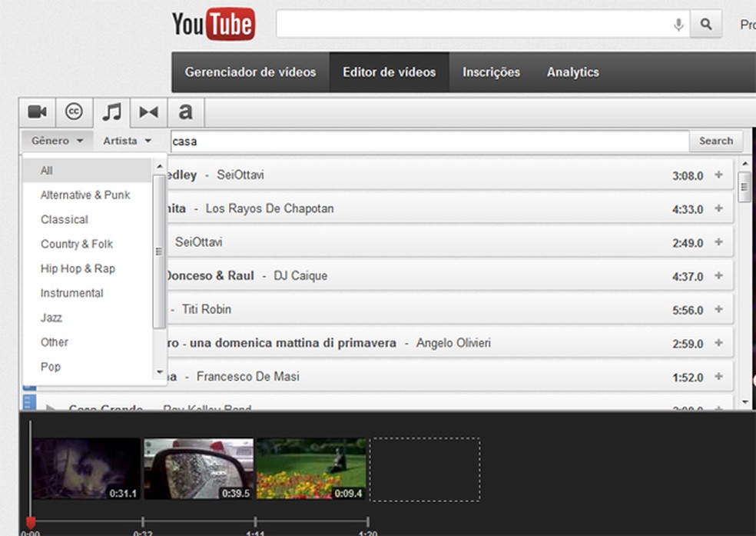Open Gerenciador de vídeos tab
This screenshot has height=536, width=756.
(x=250, y=72)
